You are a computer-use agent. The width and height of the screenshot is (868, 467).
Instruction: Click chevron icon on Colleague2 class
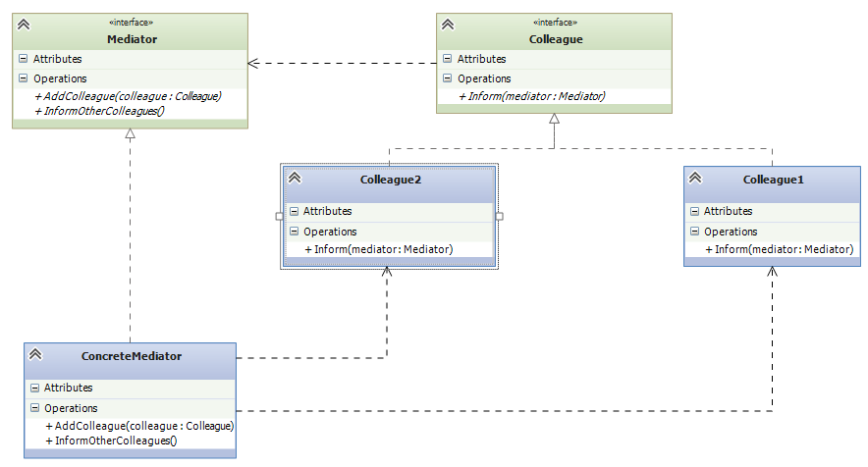coord(295,178)
